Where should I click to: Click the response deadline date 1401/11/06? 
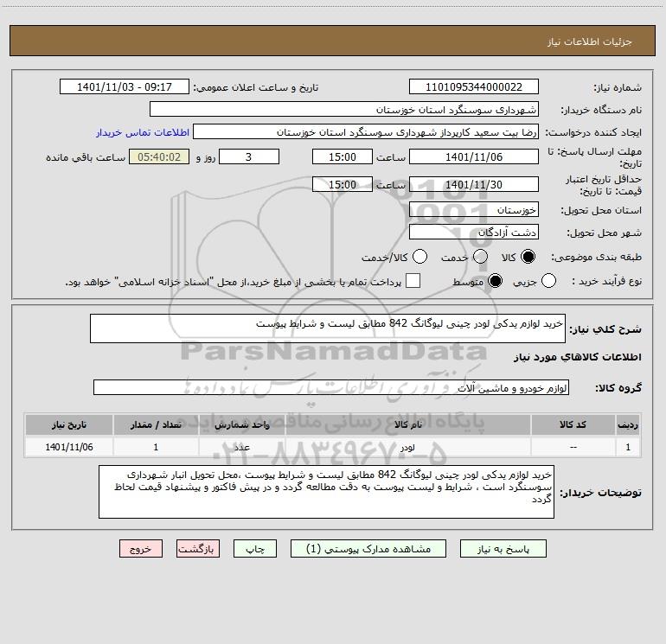coord(474,156)
